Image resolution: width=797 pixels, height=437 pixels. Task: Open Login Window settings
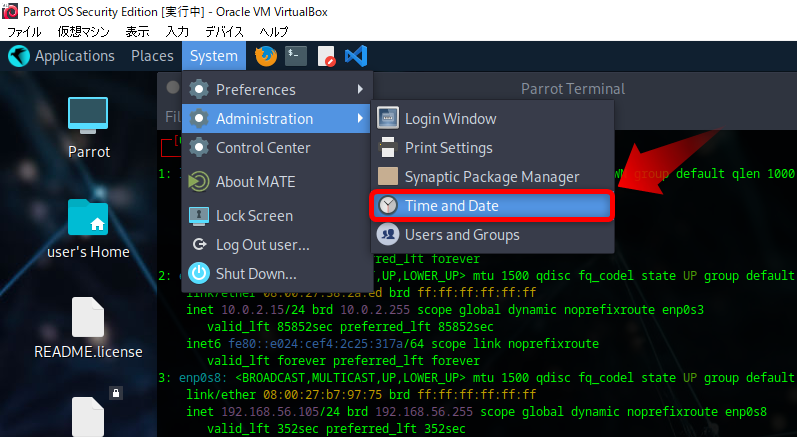[492, 118]
